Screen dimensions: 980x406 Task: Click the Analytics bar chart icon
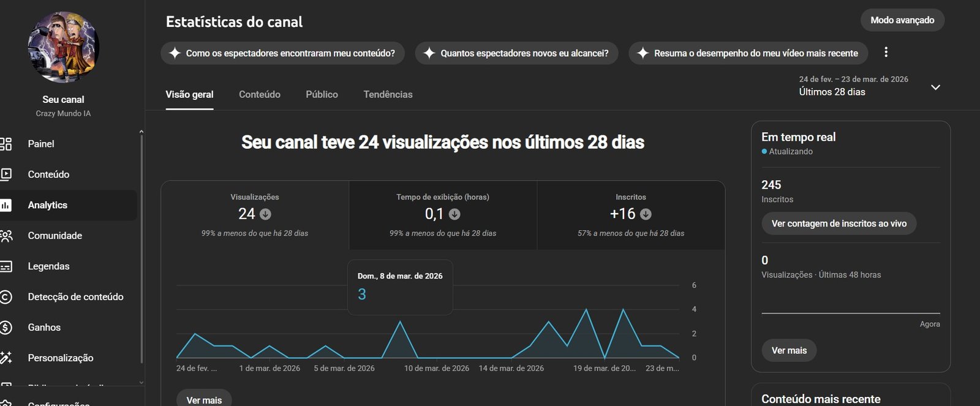(x=6, y=205)
